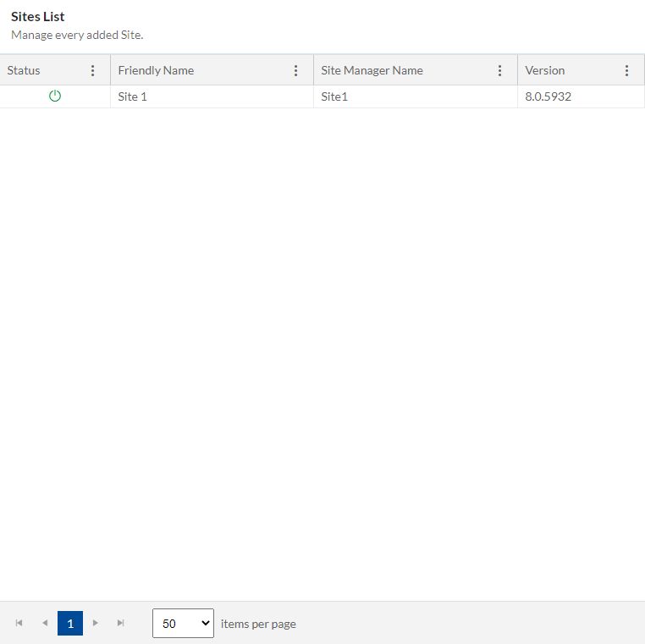This screenshot has height=644, width=645.
Task: Go to the last page
Action: click(x=120, y=623)
